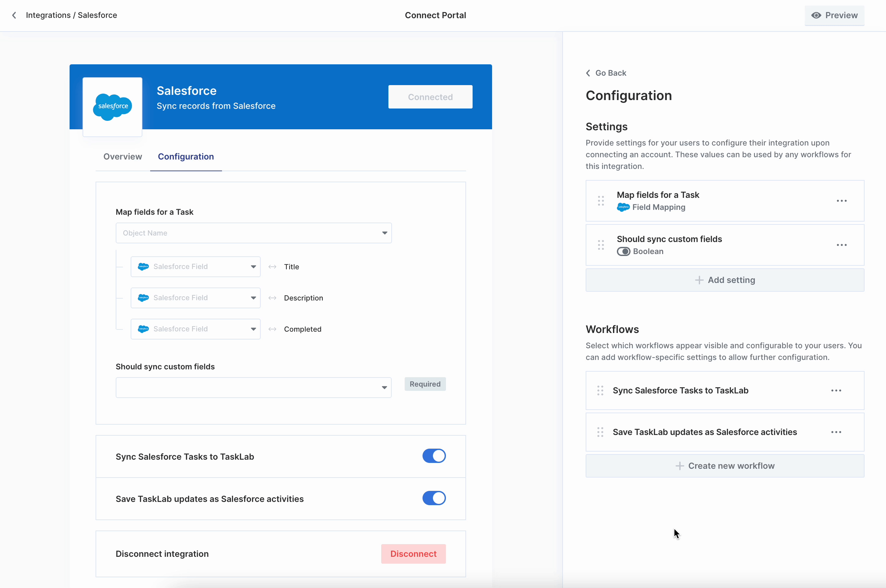Click the Preview eye button
This screenshot has height=588, width=886.
pos(834,15)
